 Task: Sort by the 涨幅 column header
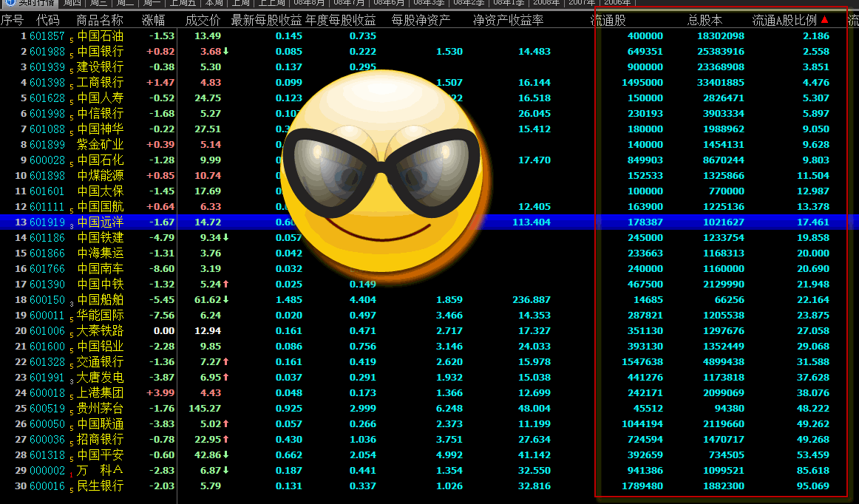click(153, 20)
